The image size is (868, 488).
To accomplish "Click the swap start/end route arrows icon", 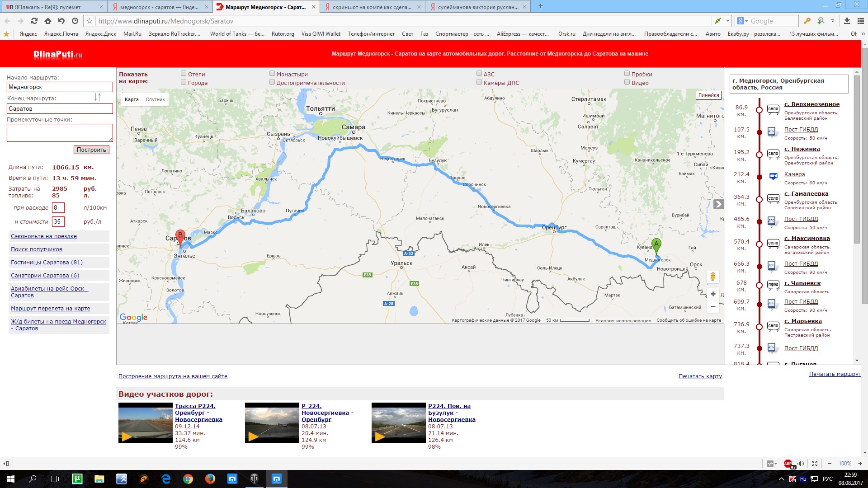I will click(97, 97).
